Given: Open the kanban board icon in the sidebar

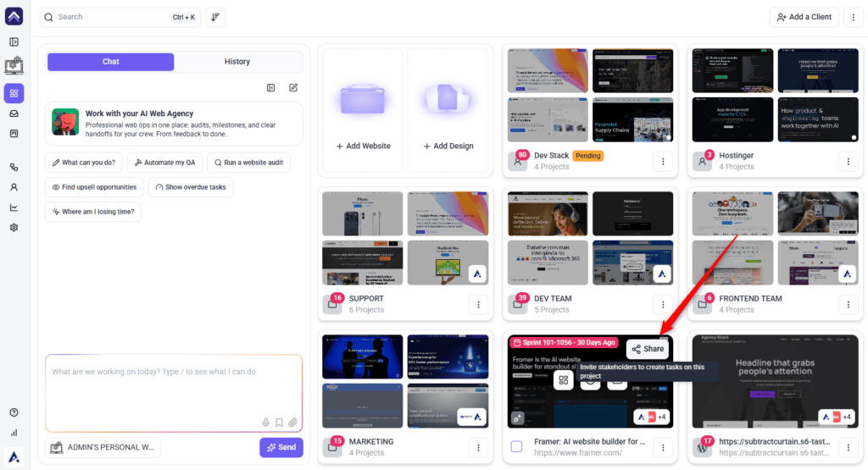Looking at the screenshot, I should pyautogui.click(x=14, y=133).
